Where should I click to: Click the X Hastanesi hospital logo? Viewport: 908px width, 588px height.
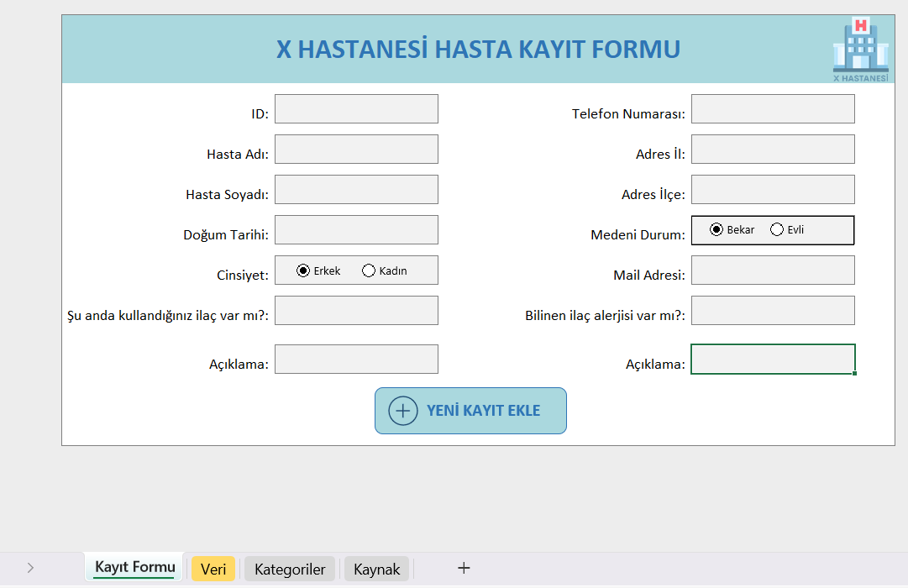point(860,50)
